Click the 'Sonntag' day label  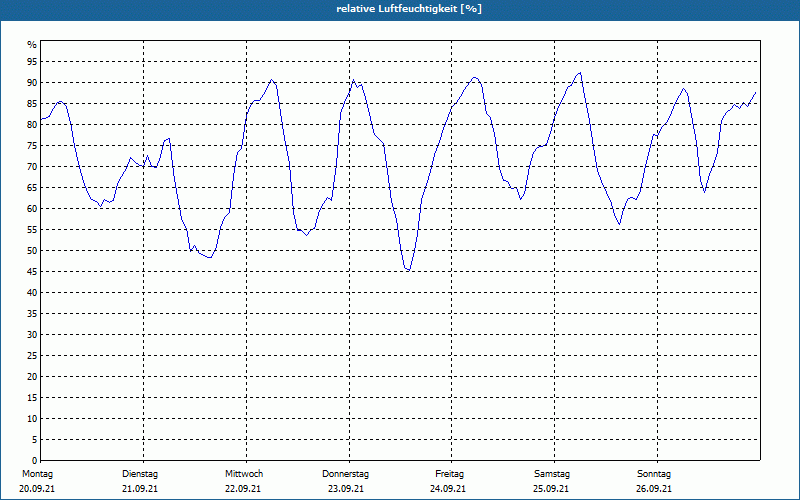pyautogui.click(x=654, y=474)
